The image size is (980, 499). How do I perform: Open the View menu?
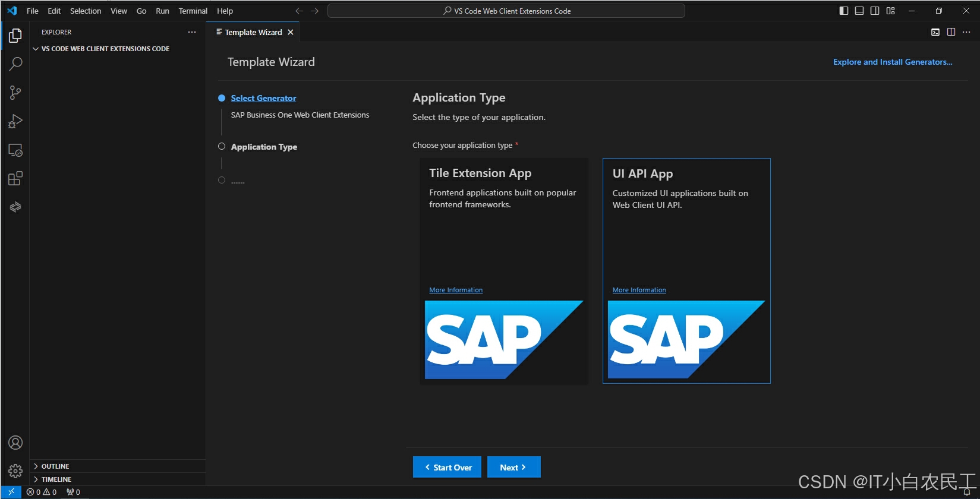pos(119,11)
